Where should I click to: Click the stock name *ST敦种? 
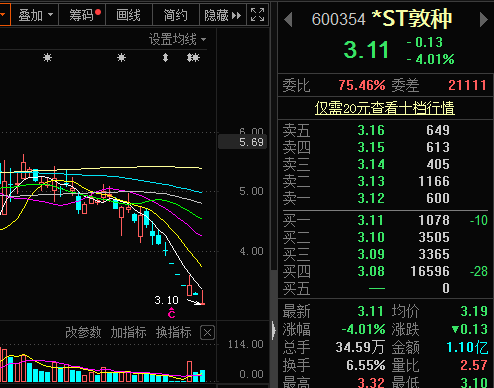click(x=412, y=19)
